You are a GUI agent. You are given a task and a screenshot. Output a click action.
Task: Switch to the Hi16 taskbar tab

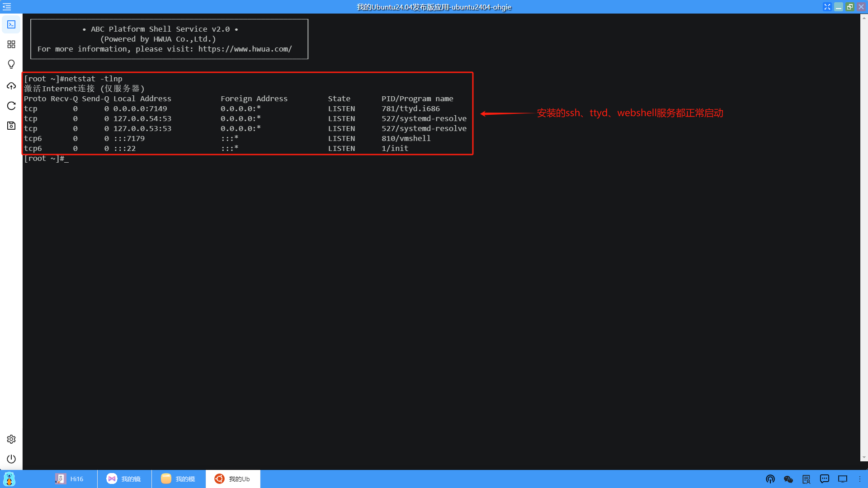tap(70, 479)
